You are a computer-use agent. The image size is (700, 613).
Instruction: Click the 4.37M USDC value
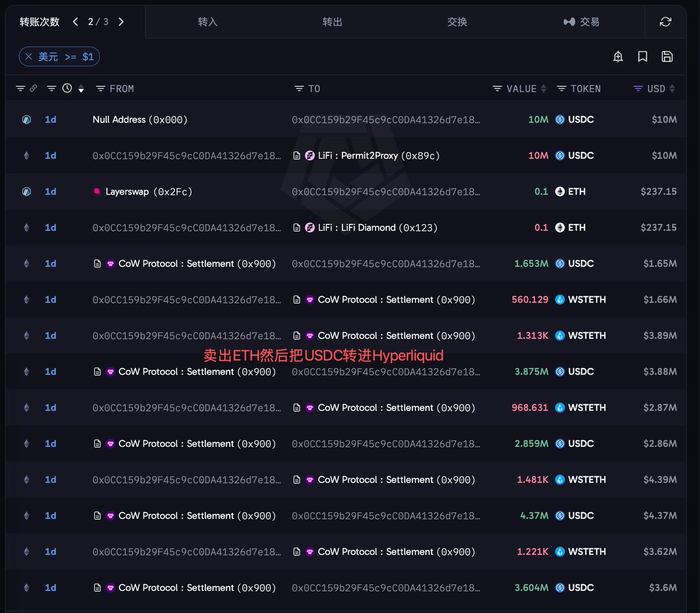click(x=534, y=516)
